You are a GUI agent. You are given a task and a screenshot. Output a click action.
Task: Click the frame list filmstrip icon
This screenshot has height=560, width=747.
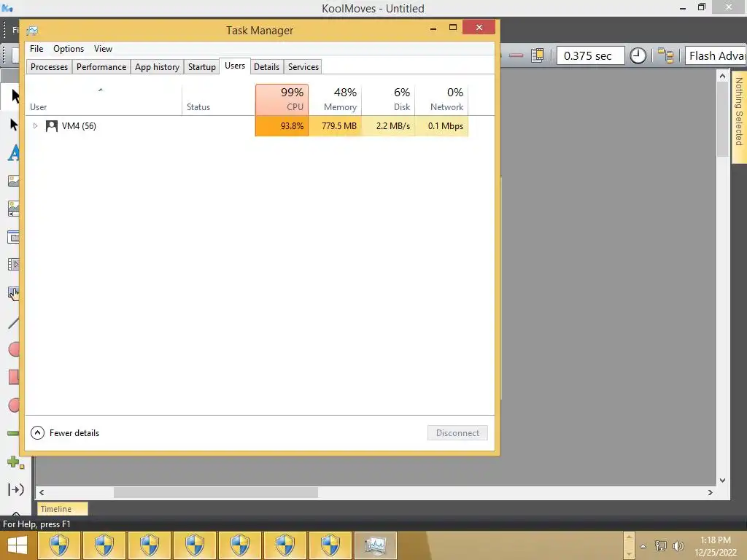pos(538,55)
